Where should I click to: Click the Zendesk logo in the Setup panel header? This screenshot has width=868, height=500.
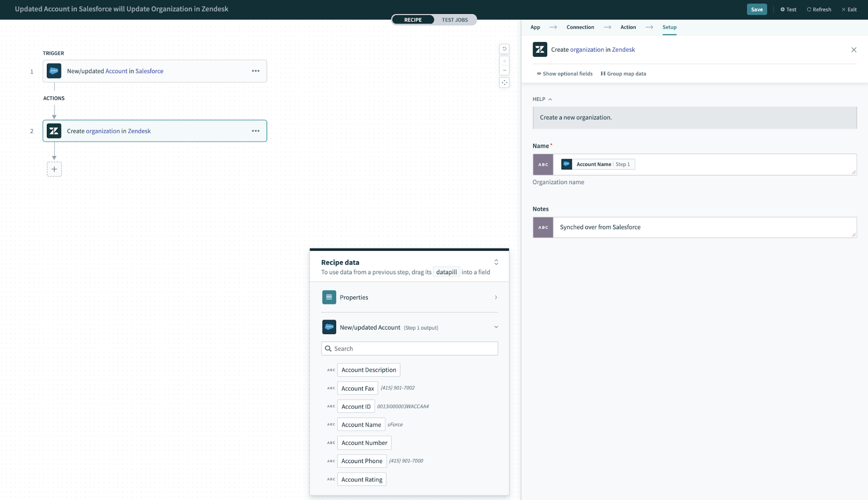[x=540, y=50]
